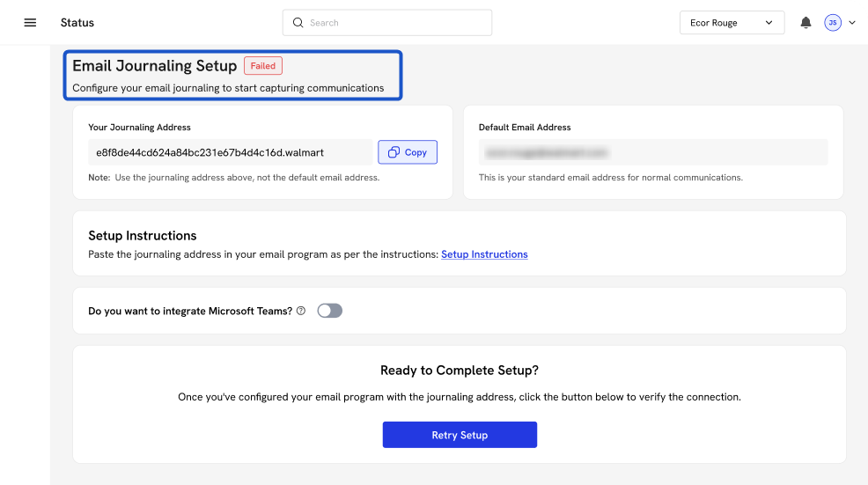
Task: Expand the account menu chevron beside the avatar
Action: pyautogui.click(x=851, y=23)
